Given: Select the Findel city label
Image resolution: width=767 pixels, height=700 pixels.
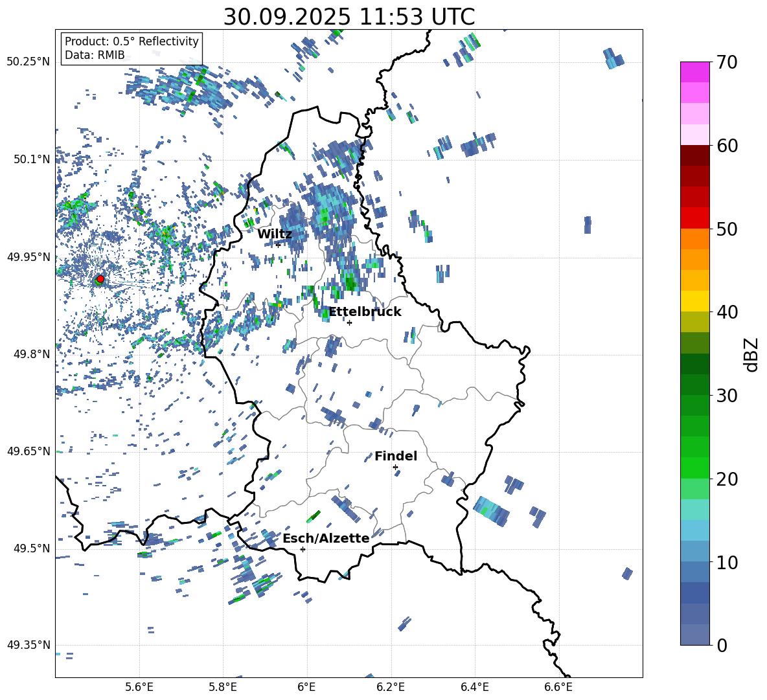Looking at the screenshot, I should click(x=396, y=456).
